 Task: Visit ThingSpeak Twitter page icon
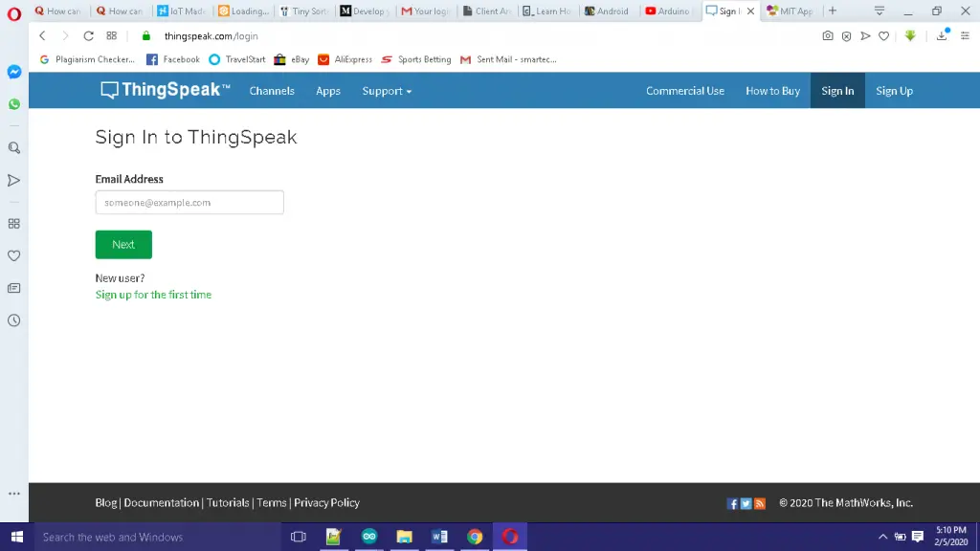pos(746,503)
